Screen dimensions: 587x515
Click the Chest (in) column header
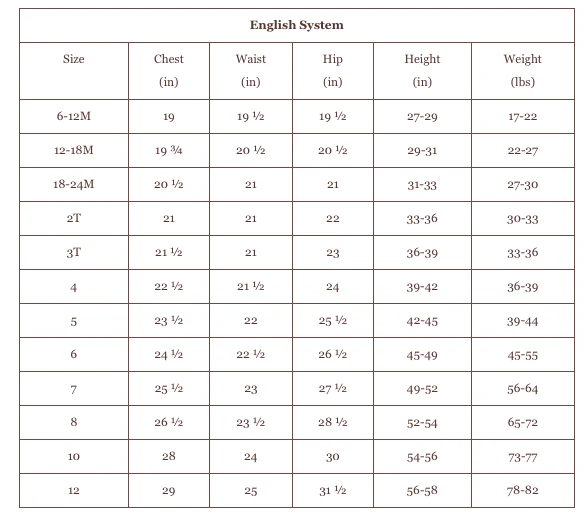coord(168,70)
